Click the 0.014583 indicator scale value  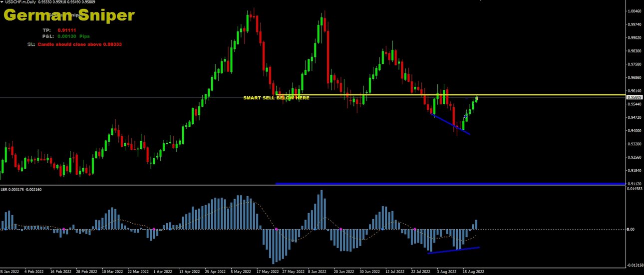coord(635,189)
